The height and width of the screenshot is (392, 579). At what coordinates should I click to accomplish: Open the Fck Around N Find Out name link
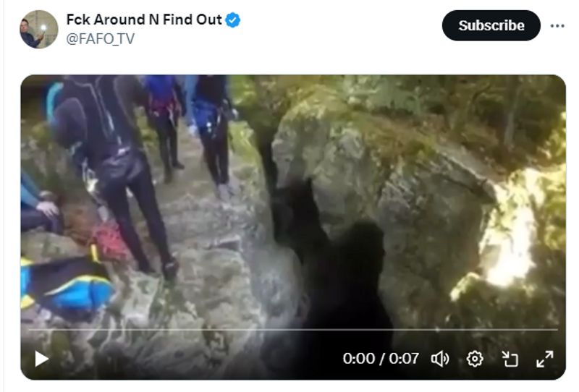[x=144, y=20]
